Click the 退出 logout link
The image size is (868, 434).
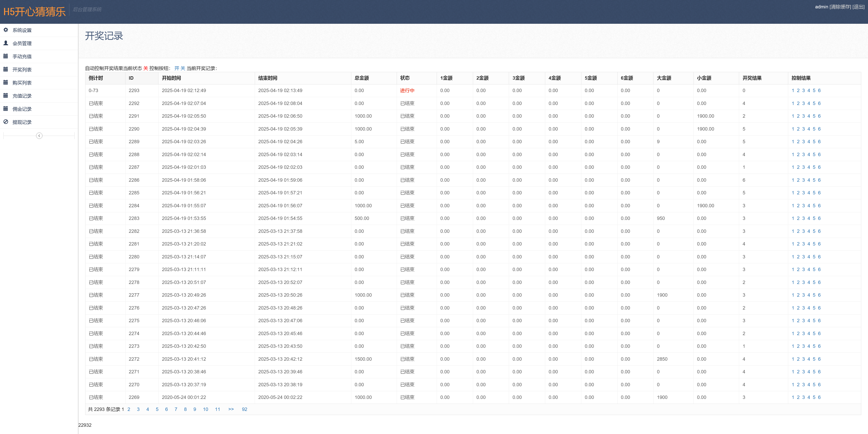point(858,7)
